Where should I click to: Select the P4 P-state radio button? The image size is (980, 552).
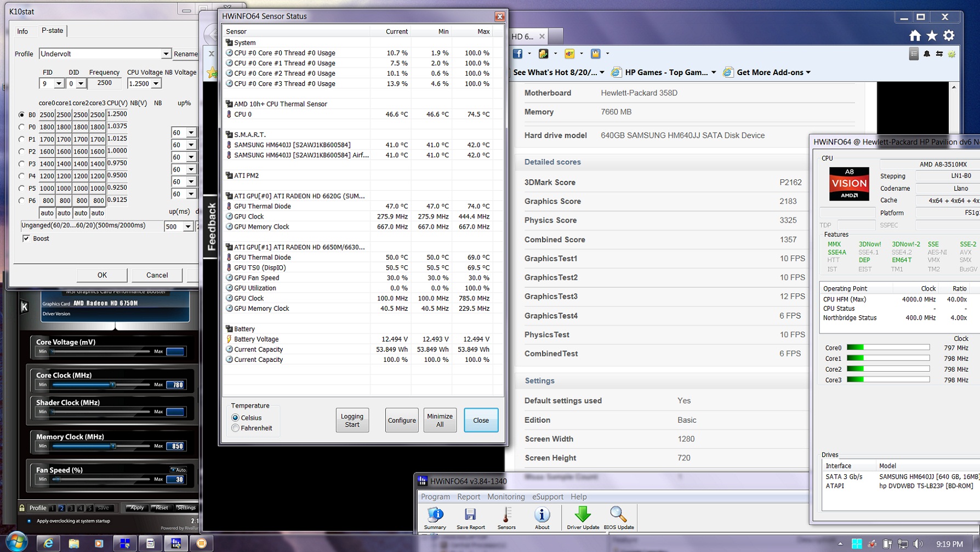21,176
